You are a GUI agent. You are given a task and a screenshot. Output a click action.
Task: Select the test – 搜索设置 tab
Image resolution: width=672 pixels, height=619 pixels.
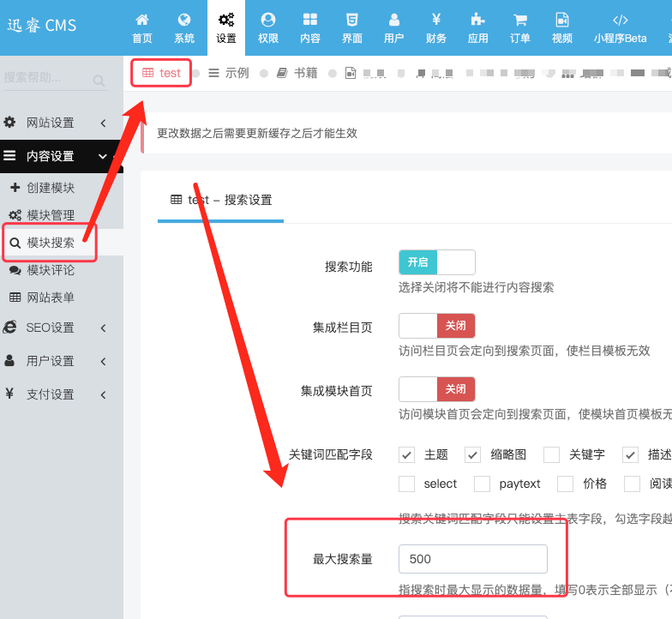click(x=221, y=200)
